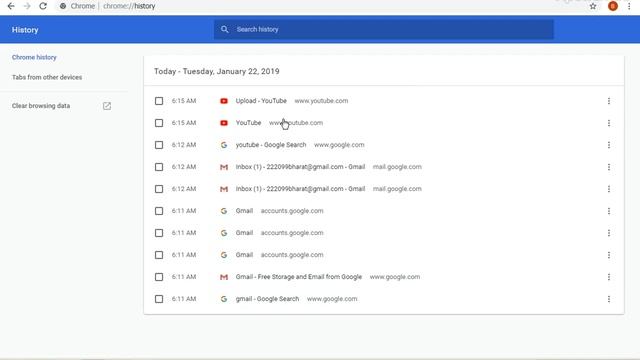Open more actions for gmail - Google Search entry

609,299
